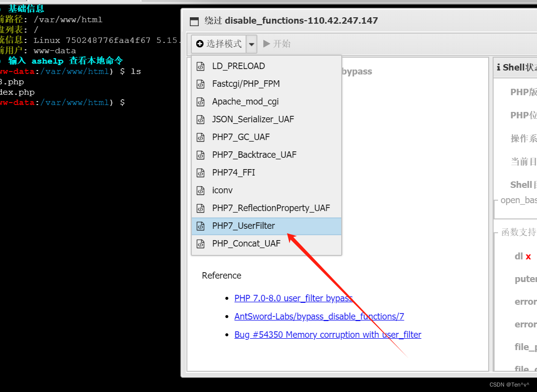Click the JSON_Serializer_UAF entry icon
Image resolution: width=537 pixels, height=392 pixels.
(x=201, y=119)
